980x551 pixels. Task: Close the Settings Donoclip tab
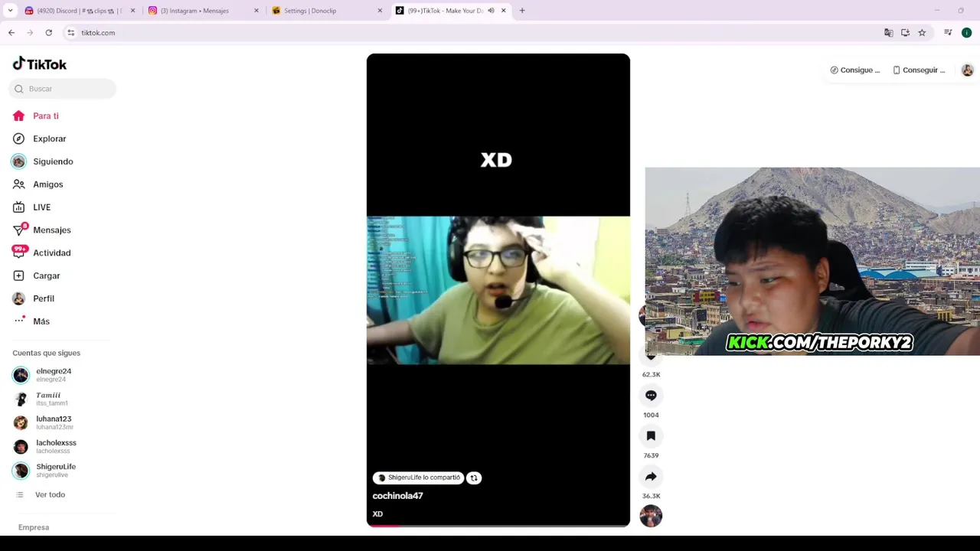(380, 11)
